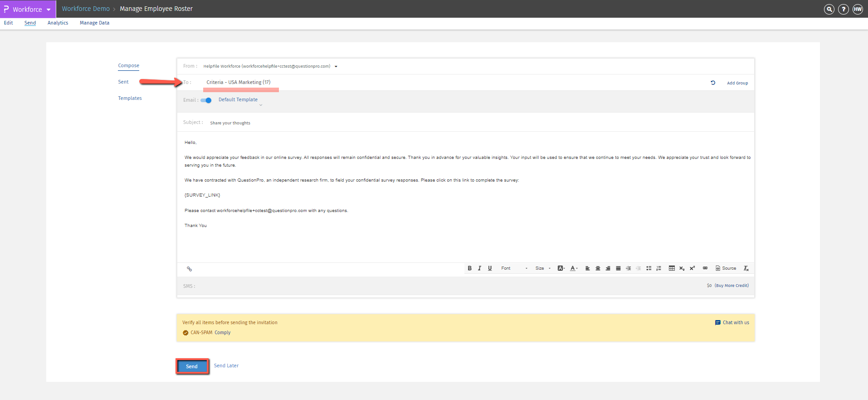The image size is (868, 400).
Task: Insert a table into the email body
Action: [672, 268]
